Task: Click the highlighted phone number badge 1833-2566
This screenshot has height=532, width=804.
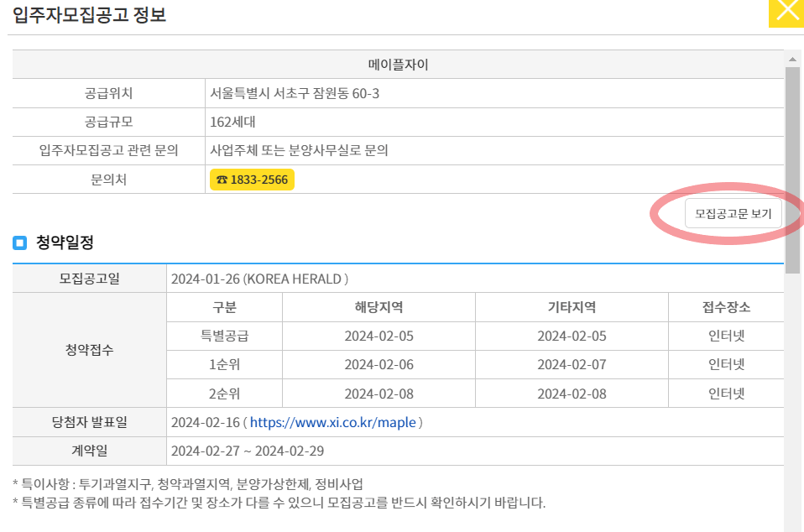Action: (x=252, y=179)
